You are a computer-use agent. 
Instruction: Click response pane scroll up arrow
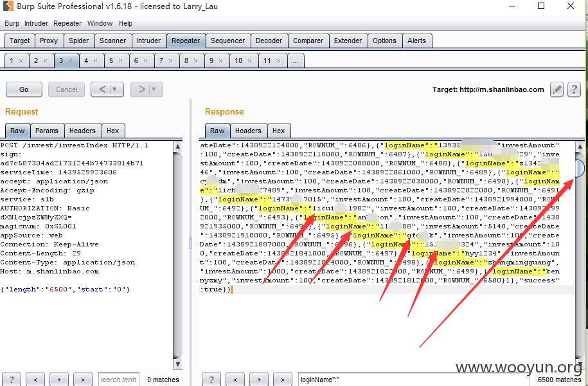pos(580,147)
